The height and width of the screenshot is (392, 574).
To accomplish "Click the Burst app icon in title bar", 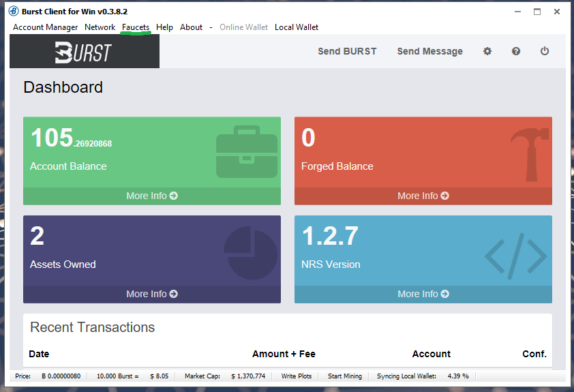I will [14, 12].
